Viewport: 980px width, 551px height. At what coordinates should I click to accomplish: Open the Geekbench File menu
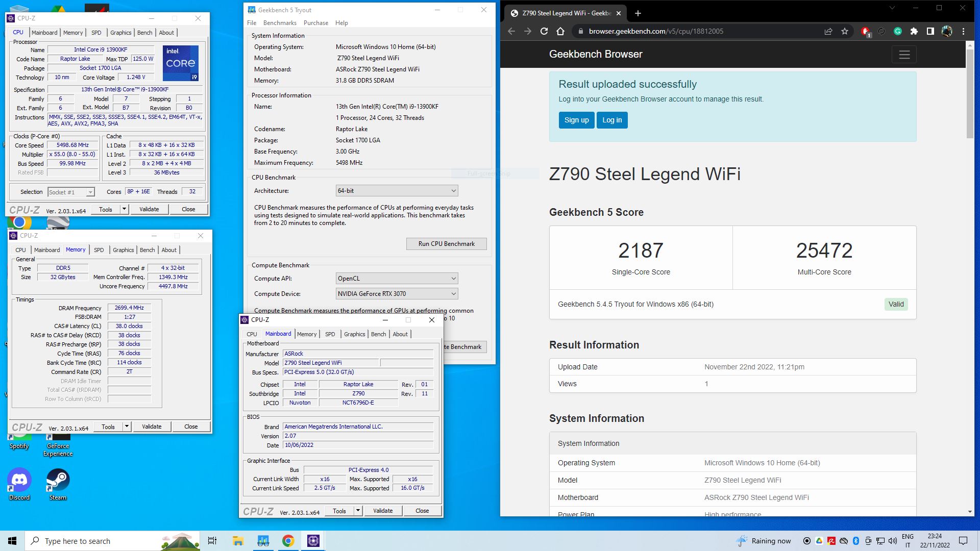coord(252,23)
